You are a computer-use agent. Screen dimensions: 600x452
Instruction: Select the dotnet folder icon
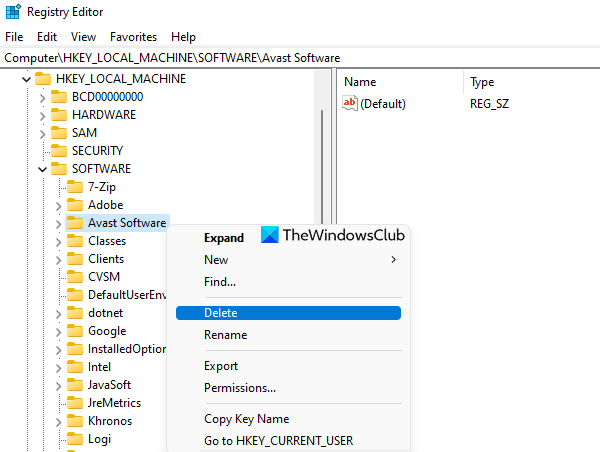pos(75,313)
